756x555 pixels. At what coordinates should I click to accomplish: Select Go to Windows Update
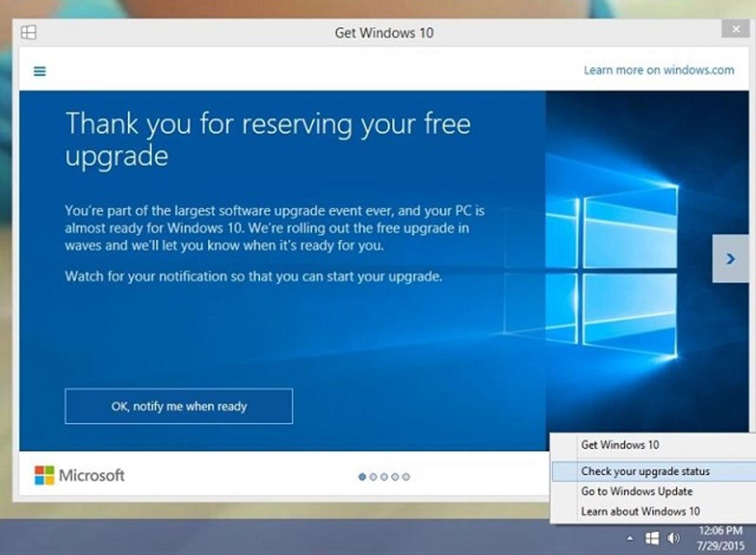[638, 491]
